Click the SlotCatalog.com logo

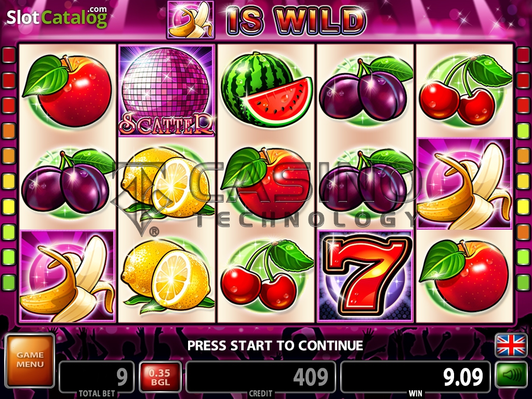pos(57,17)
